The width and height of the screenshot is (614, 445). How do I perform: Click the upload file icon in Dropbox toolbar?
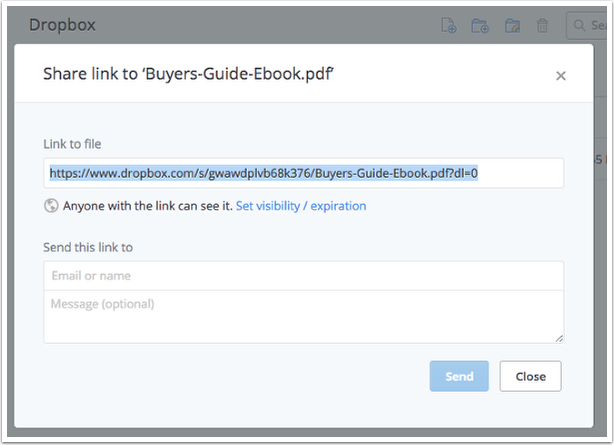(x=448, y=26)
